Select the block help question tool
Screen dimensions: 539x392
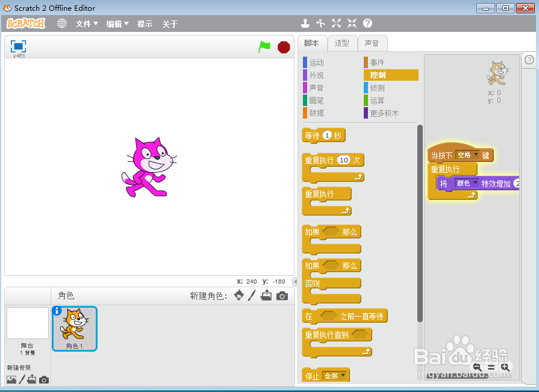(367, 23)
